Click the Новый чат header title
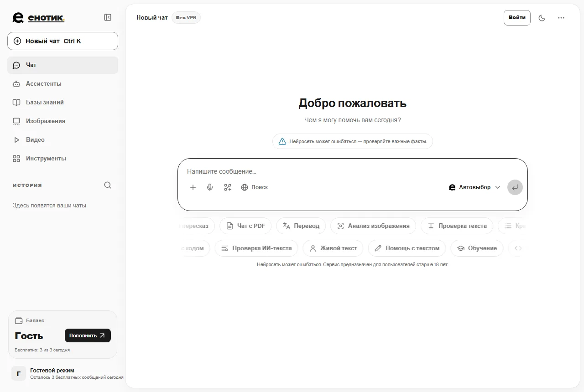 [x=152, y=18]
